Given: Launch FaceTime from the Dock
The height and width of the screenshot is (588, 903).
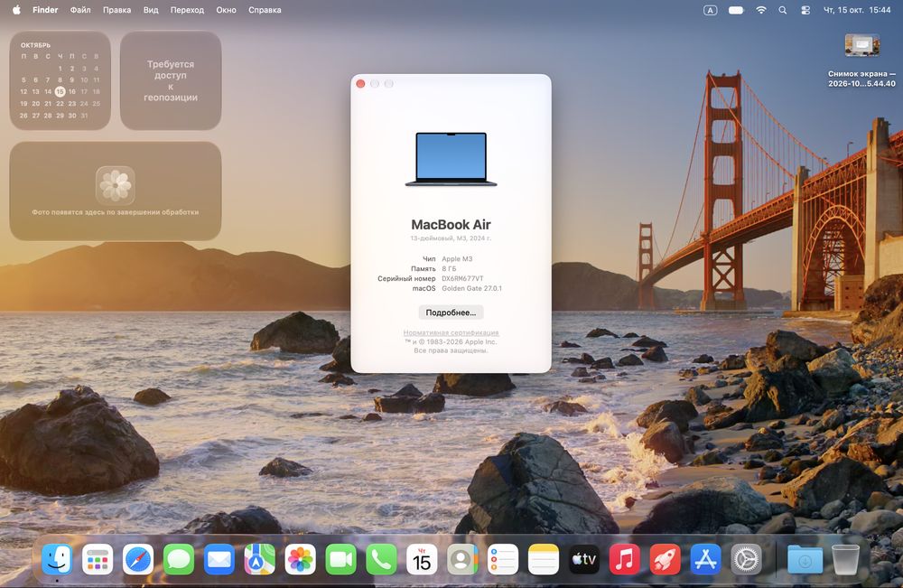Looking at the screenshot, I should click(x=341, y=559).
